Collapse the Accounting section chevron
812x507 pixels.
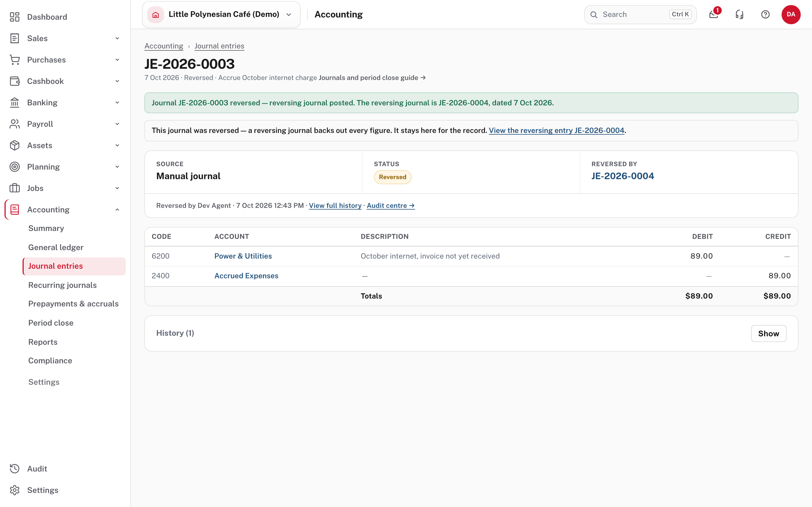(117, 210)
